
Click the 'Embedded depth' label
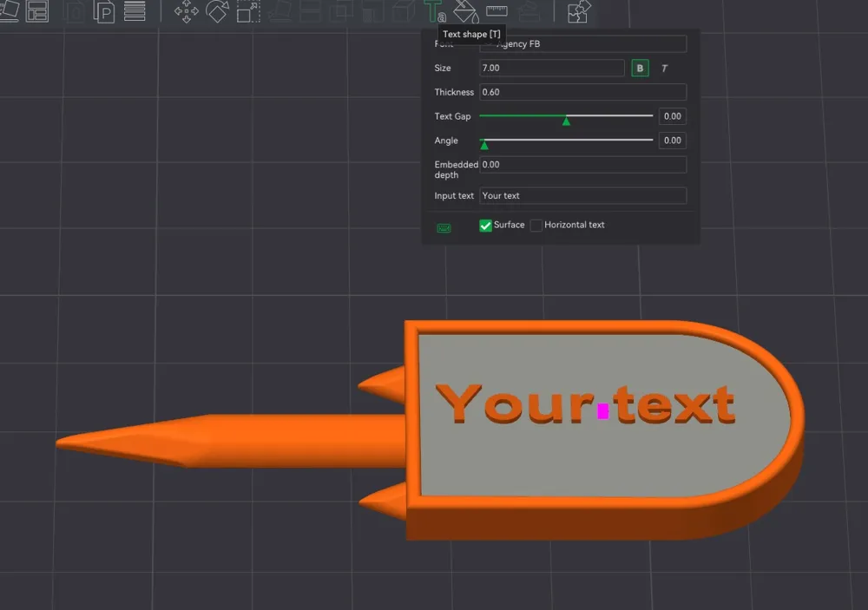point(457,169)
